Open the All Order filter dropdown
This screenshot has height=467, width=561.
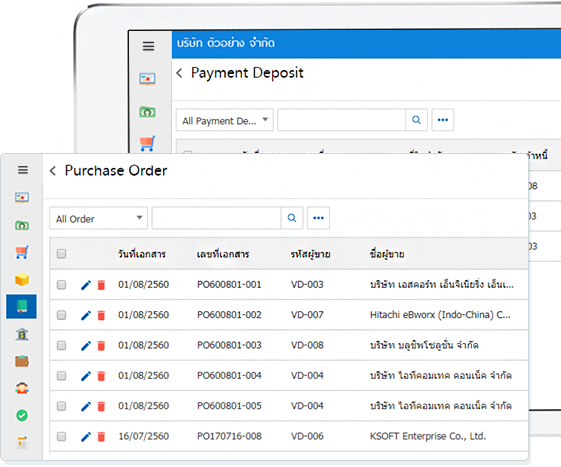(x=98, y=218)
